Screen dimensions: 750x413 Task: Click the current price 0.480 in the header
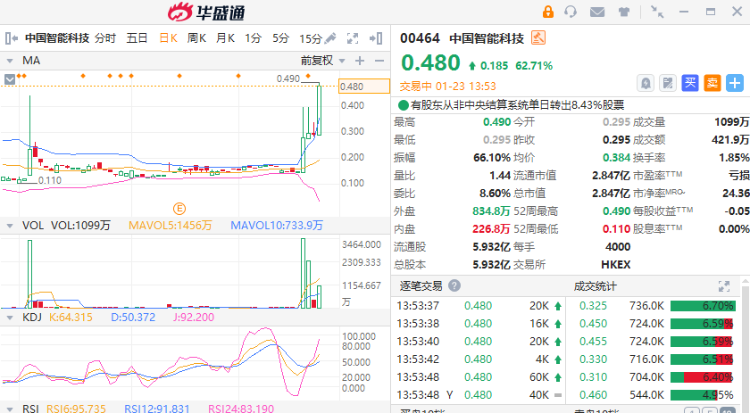pos(430,63)
